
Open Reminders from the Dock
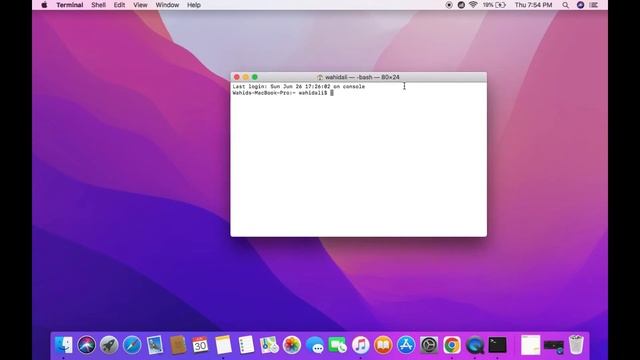click(x=246, y=345)
